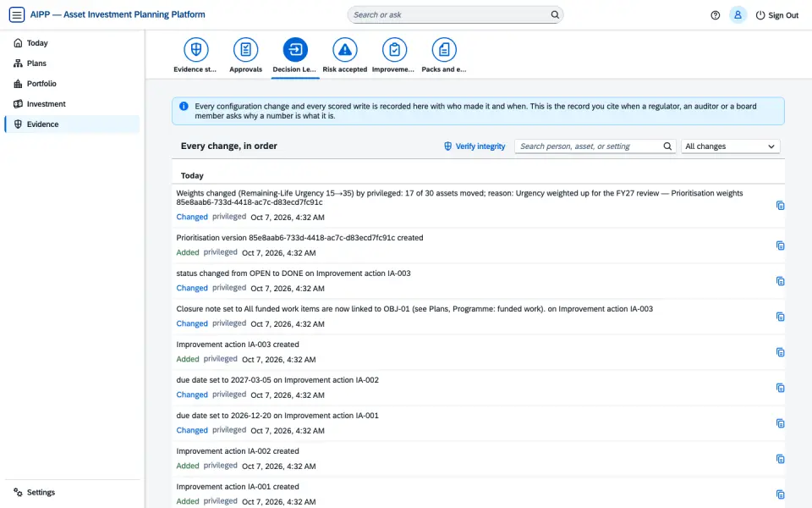Screen dimensions: 812x508
Task: Click the Sign Out button
Action: pos(776,15)
